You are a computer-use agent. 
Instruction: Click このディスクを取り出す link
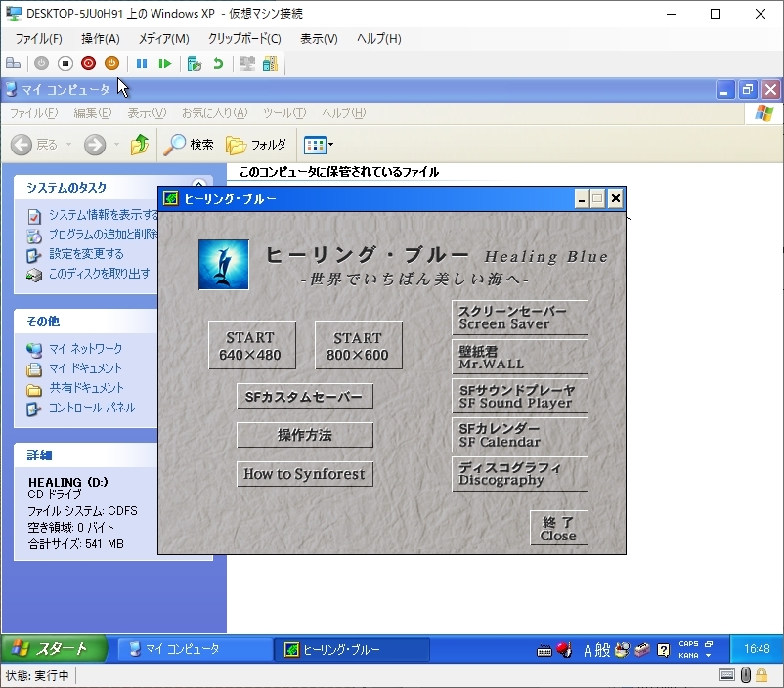pyautogui.click(x=99, y=274)
